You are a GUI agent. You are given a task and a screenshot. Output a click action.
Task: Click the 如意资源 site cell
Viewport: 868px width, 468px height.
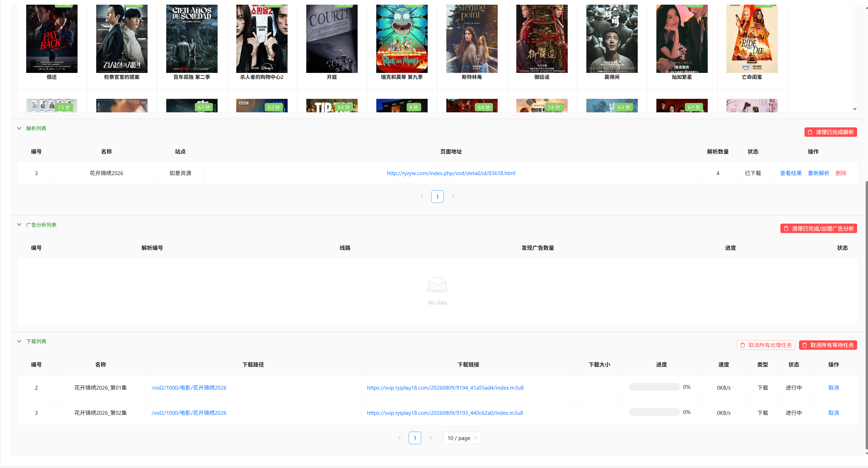coord(180,173)
